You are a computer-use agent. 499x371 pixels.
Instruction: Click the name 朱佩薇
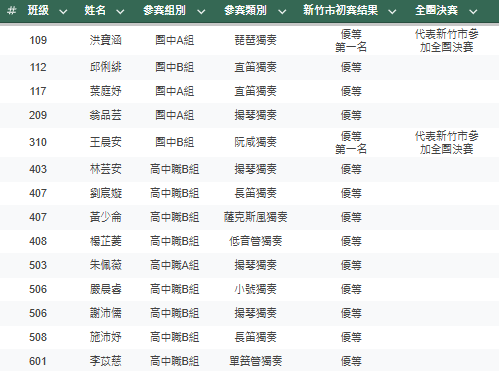point(106,265)
